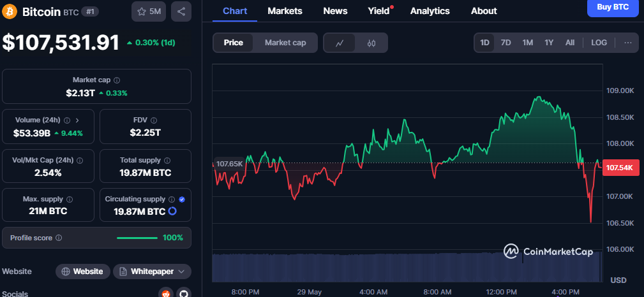
Task: Click the USD currency label
Action: [x=618, y=280]
